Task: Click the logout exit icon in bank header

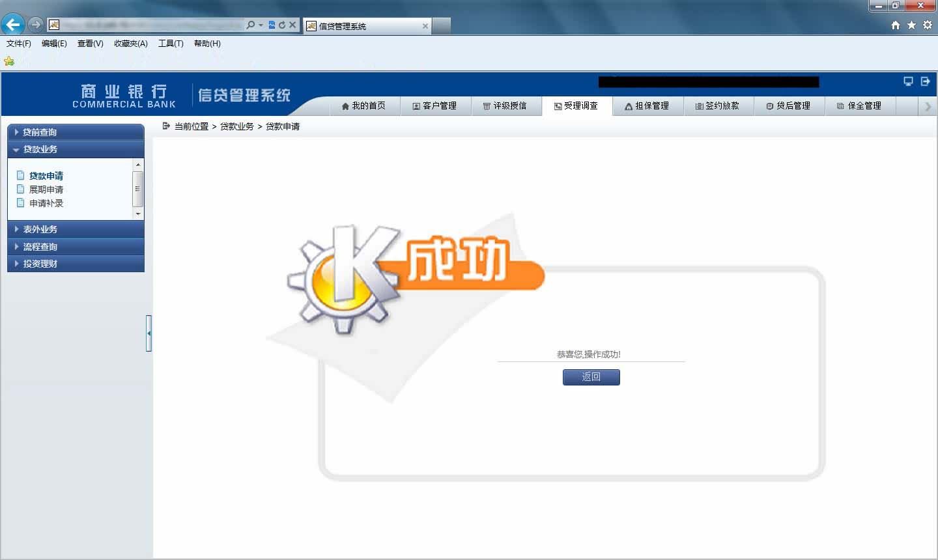Action: pos(925,81)
